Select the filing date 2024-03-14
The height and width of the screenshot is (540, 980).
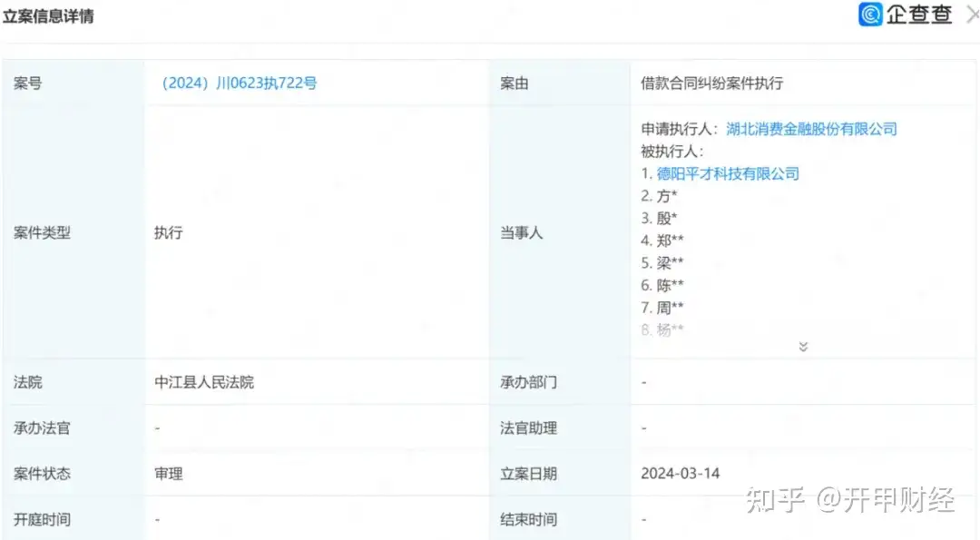tap(680, 473)
